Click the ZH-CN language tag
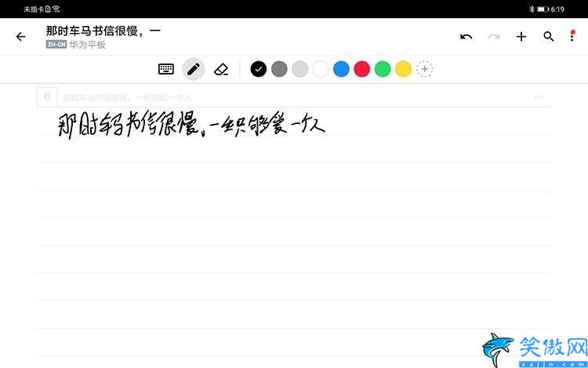Screen dimensions: 588x368 [56, 44]
